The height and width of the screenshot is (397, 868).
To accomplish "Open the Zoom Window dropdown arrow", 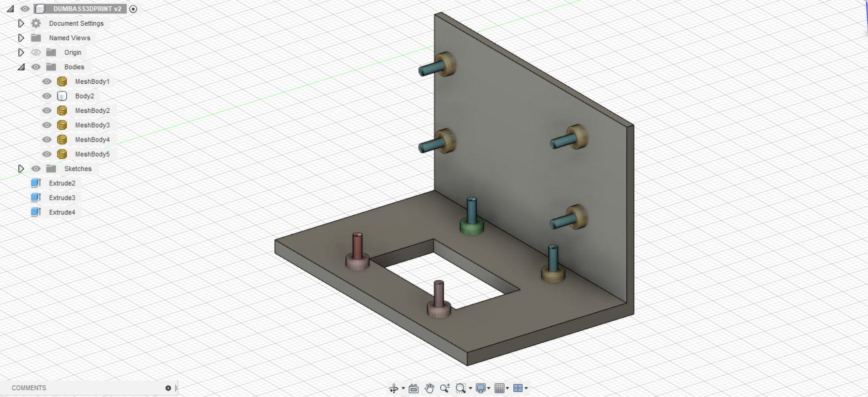I will 470,388.
